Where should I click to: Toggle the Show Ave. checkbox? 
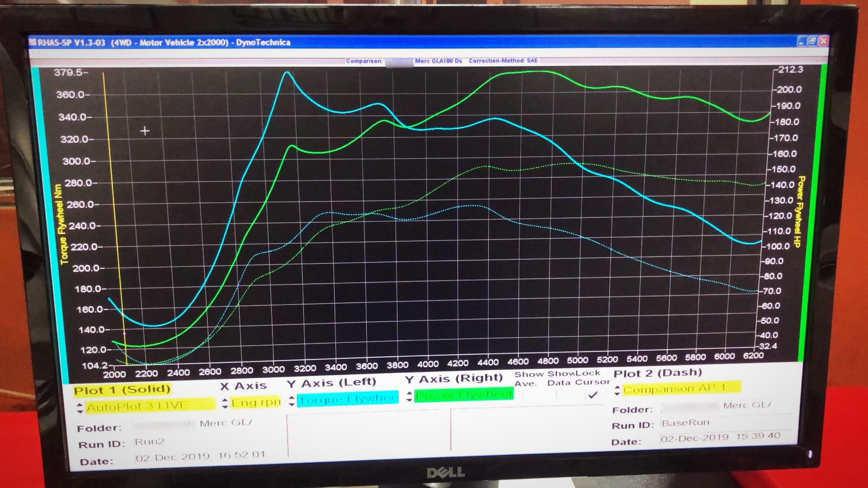tap(529, 395)
